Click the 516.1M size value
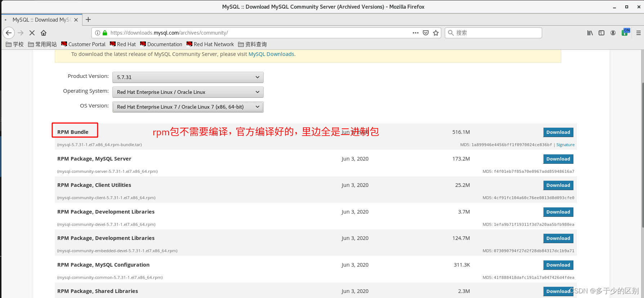Viewport: 644px width, 298px height. [461, 132]
